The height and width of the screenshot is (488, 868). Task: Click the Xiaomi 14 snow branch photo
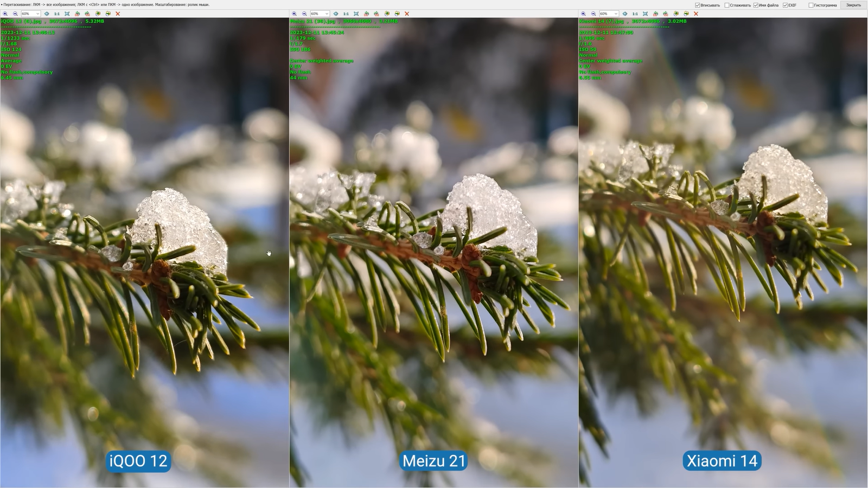(723, 253)
